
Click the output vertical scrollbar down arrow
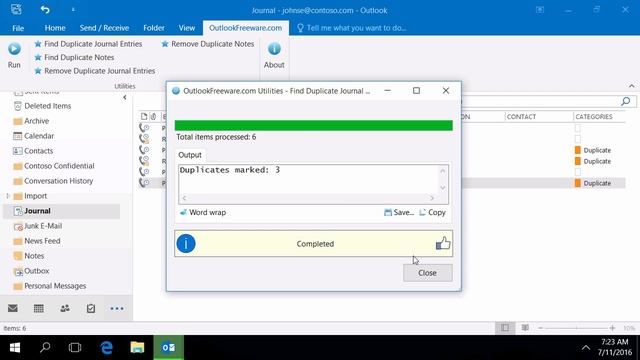pos(442,188)
